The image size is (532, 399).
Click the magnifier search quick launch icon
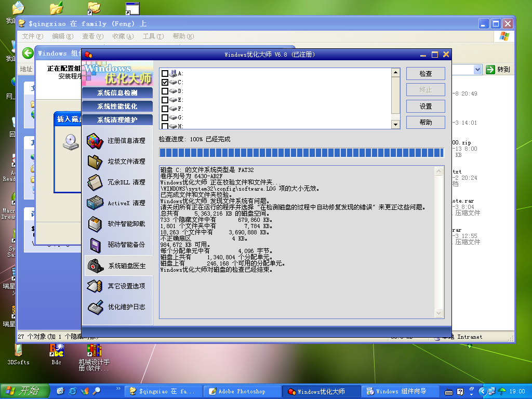pyautogui.click(x=97, y=391)
